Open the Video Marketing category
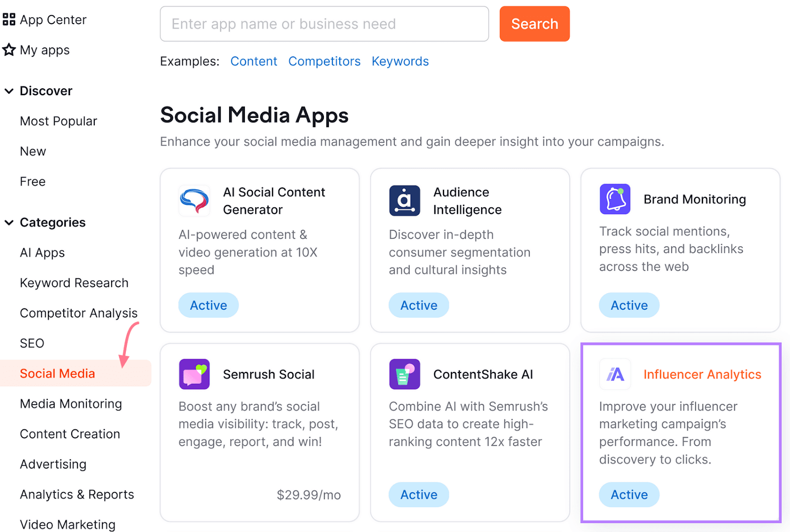 tap(68, 524)
